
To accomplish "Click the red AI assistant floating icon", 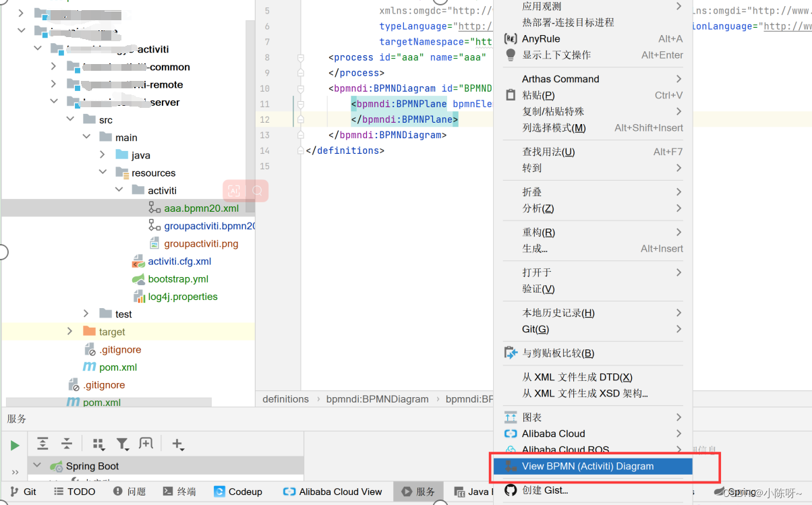I will pyautogui.click(x=233, y=191).
